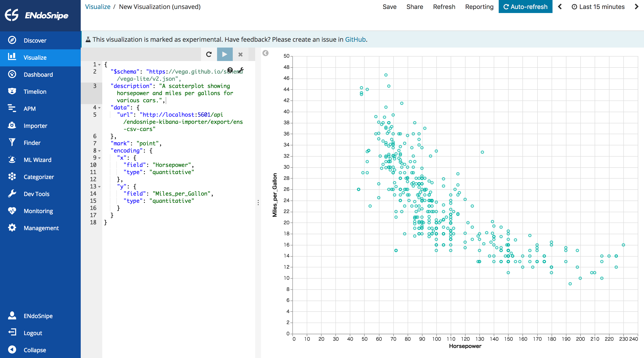The height and width of the screenshot is (358, 644).
Task: Open the GitHub feedback link
Action: 355,39
